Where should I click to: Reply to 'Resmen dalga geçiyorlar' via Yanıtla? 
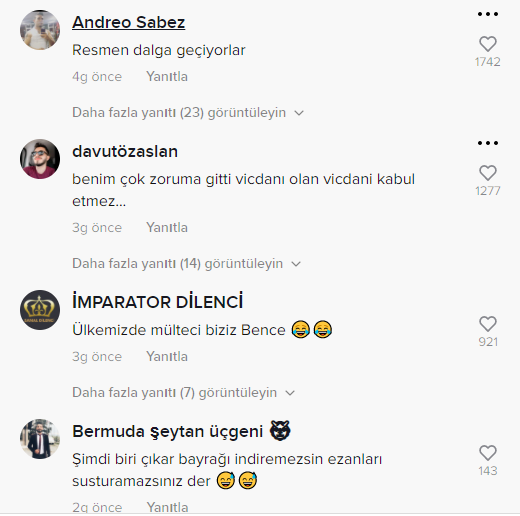pos(167,77)
